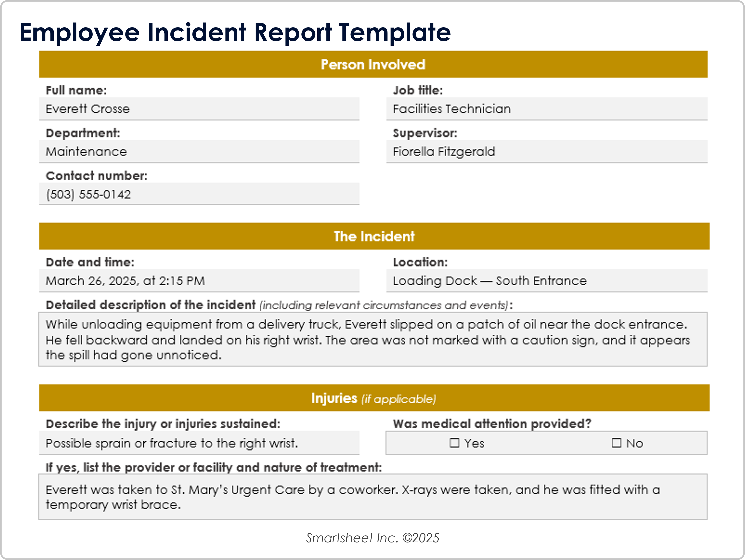Click the Location field Loading Dock

[x=546, y=281]
